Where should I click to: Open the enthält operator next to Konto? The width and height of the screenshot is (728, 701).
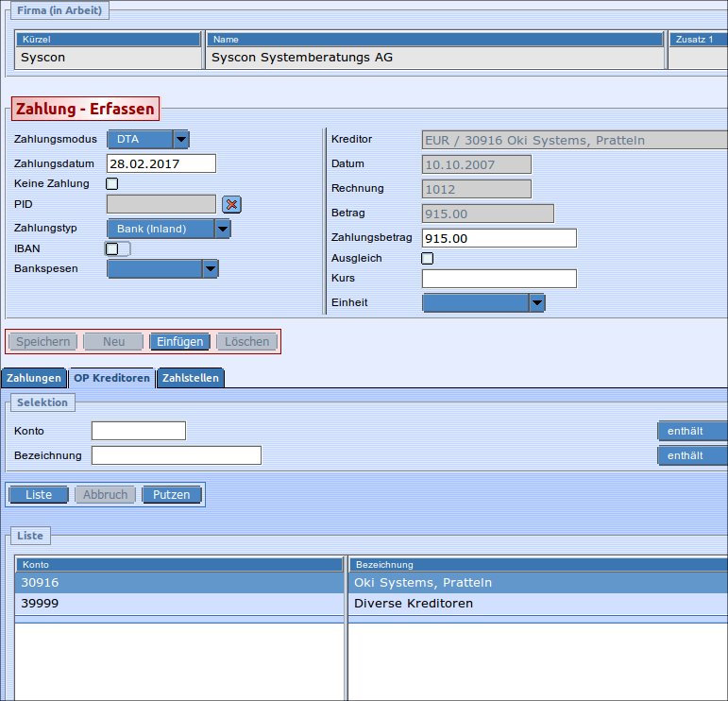click(x=692, y=431)
